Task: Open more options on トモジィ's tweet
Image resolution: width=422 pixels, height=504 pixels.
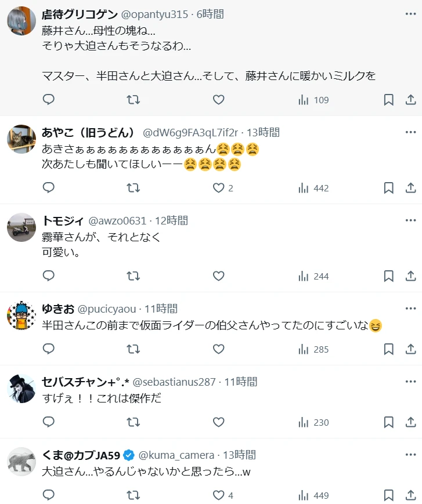Action: click(x=410, y=220)
